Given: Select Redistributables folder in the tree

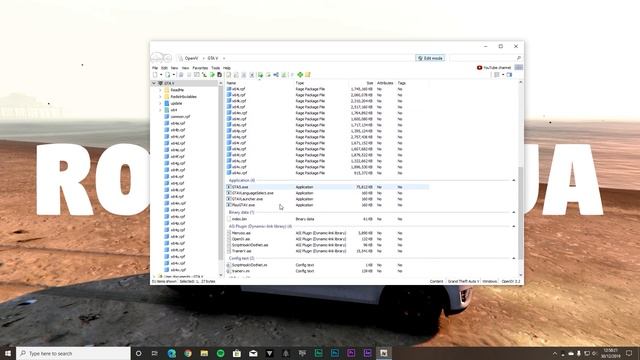Looking at the screenshot, I should click(183, 97).
